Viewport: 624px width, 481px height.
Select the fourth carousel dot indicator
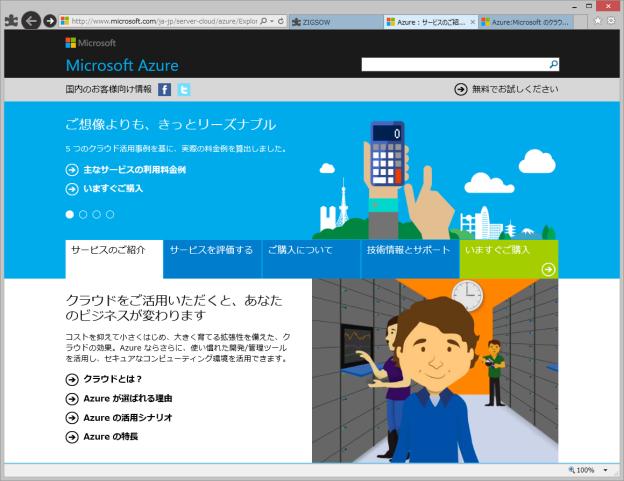110,214
